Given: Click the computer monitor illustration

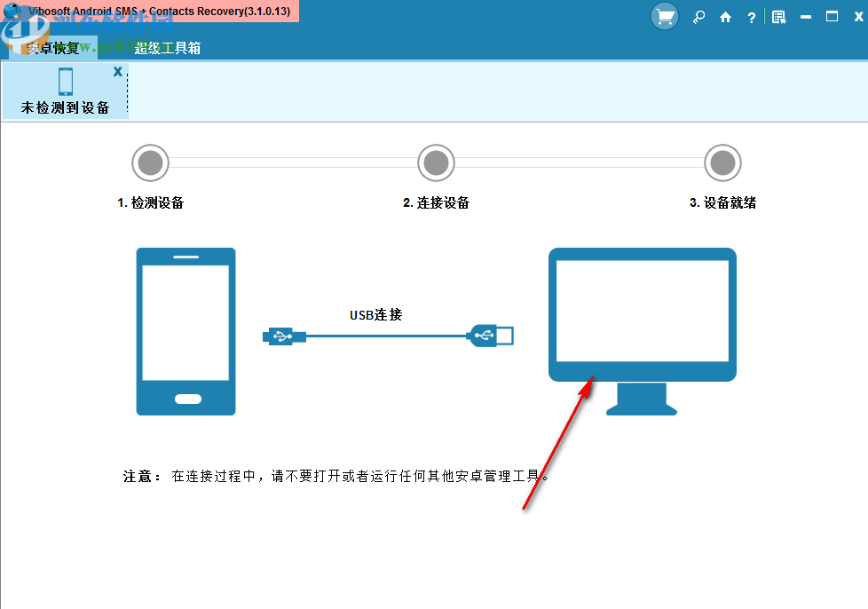Looking at the screenshot, I should [x=641, y=311].
